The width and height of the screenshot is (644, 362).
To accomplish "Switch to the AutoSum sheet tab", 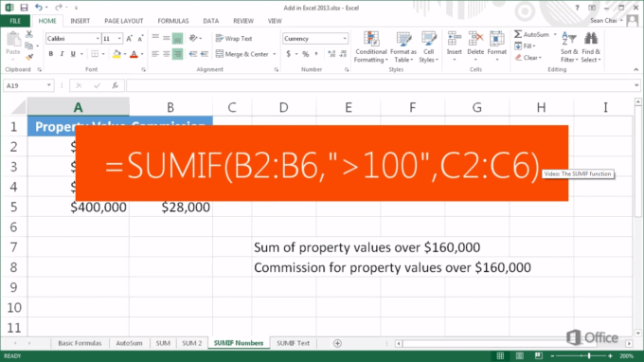I will pos(130,343).
